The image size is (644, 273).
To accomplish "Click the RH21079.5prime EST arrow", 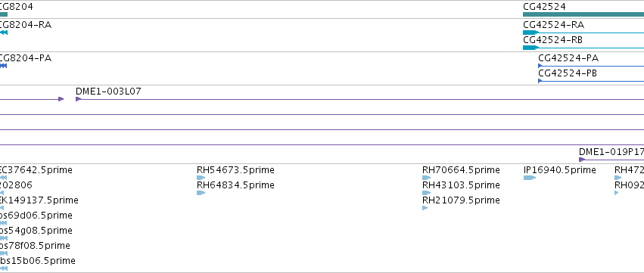I will (425, 208).
